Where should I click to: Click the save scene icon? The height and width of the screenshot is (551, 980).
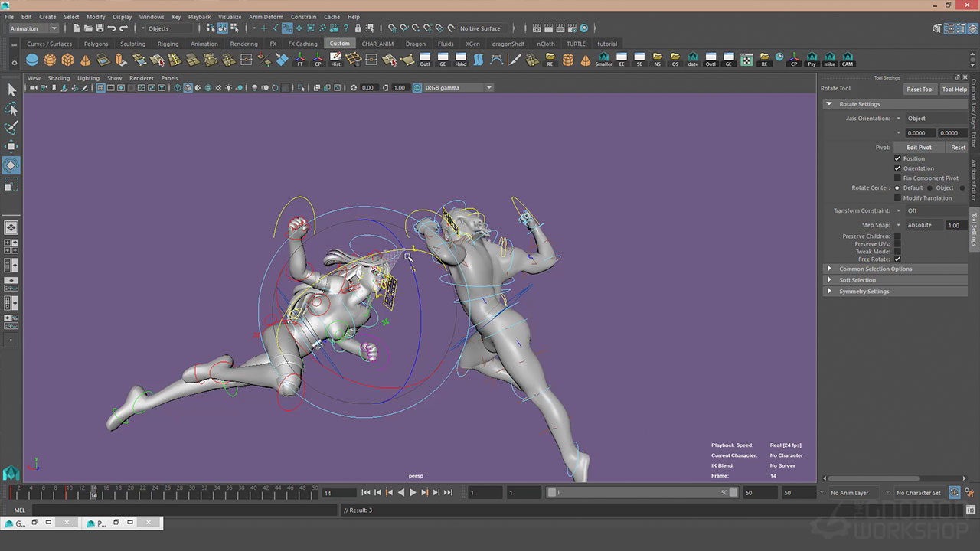tap(98, 28)
